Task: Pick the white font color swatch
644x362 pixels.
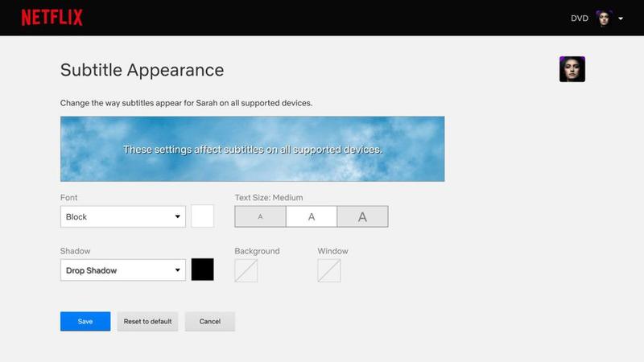Action: [202, 216]
